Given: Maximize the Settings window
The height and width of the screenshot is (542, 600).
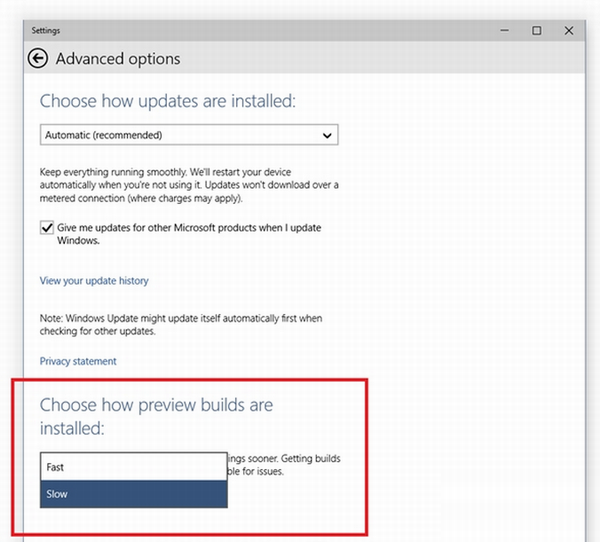Looking at the screenshot, I should point(537,31).
